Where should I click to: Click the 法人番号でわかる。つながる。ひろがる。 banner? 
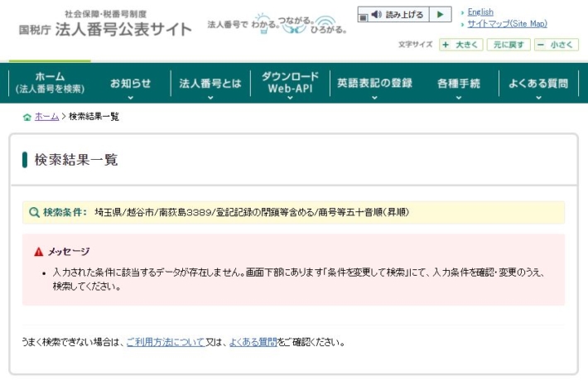pos(277,24)
